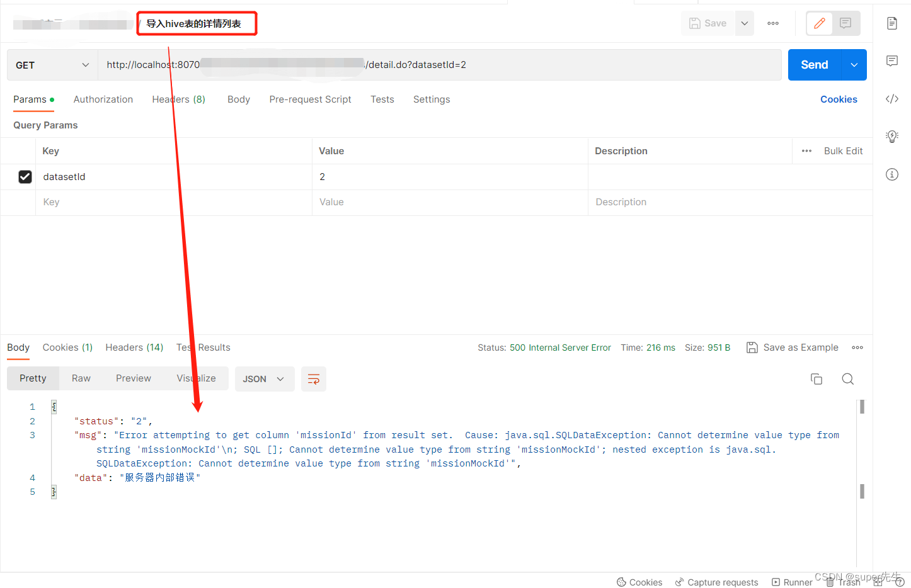Copy the response body icon
The image size is (911, 588).
(x=816, y=379)
